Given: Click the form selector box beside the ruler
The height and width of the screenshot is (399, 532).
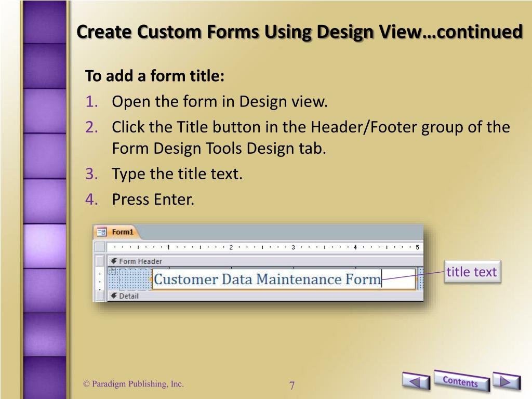Looking at the screenshot, I should click(100, 247).
